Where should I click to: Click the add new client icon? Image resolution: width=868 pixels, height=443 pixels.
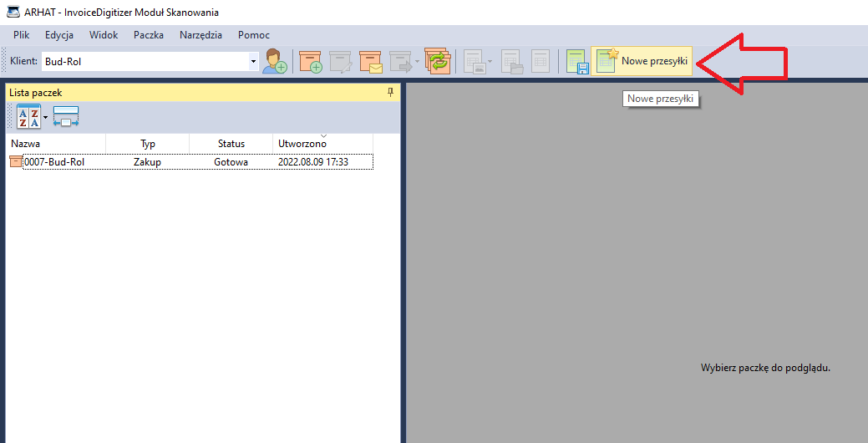(275, 61)
